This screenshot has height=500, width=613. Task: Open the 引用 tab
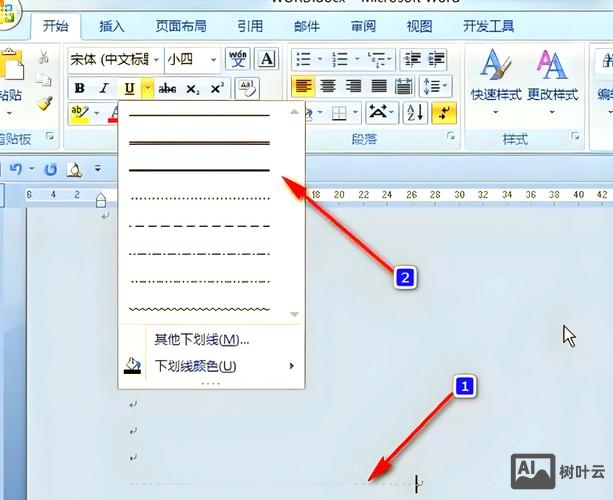[250, 26]
